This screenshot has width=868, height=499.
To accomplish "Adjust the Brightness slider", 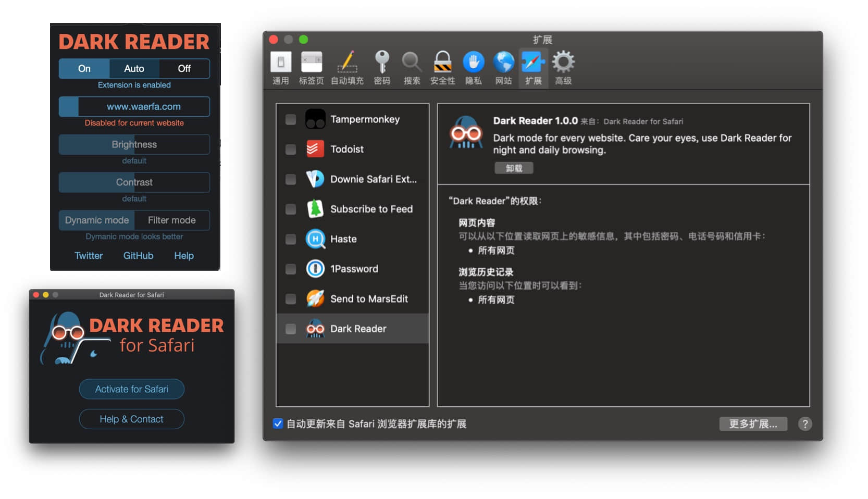I will point(134,144).
